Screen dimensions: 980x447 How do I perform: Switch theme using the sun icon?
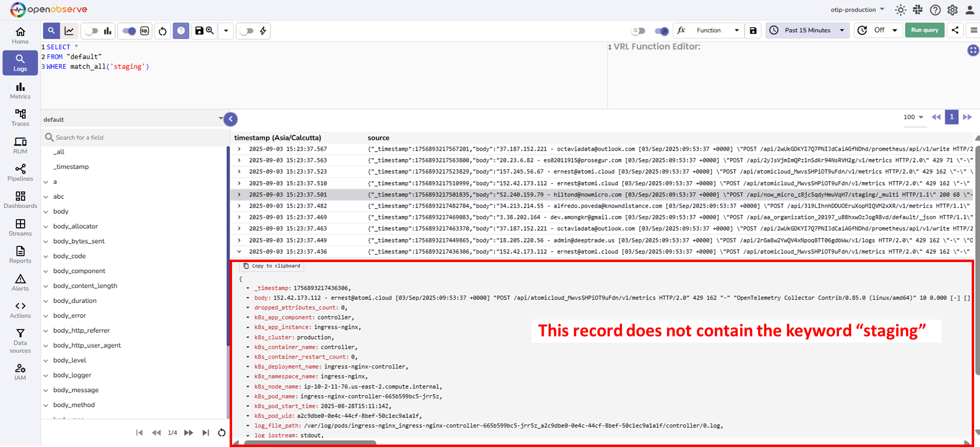tap(900, 10)
